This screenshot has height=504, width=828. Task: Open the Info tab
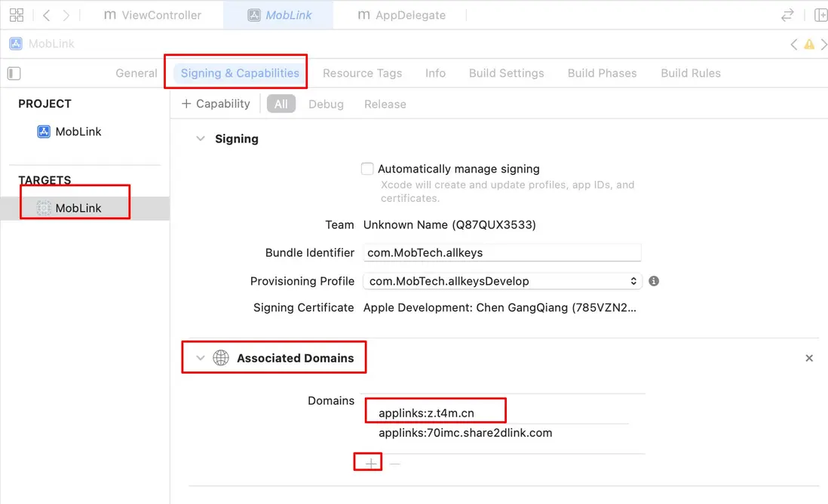(435, 73)
